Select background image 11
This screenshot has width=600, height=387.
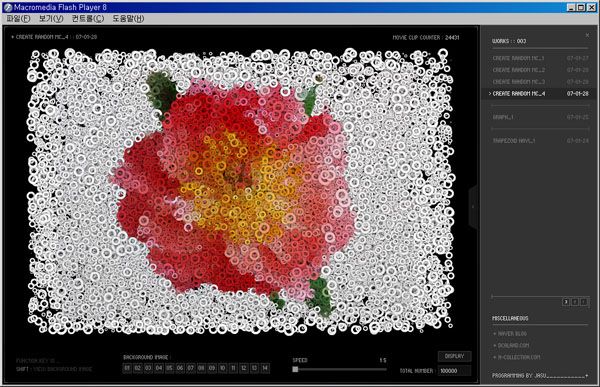click(x=233, y=368)
